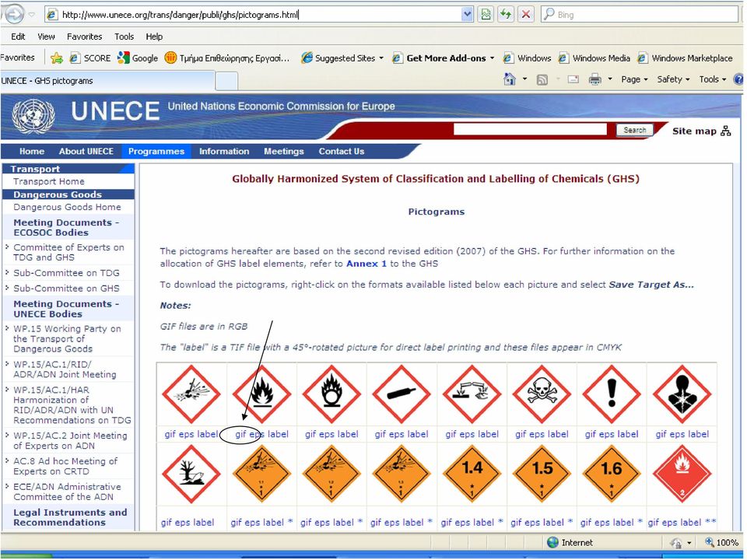Click the skull and crossbones pictogram
747x560 pixels.
542,394
